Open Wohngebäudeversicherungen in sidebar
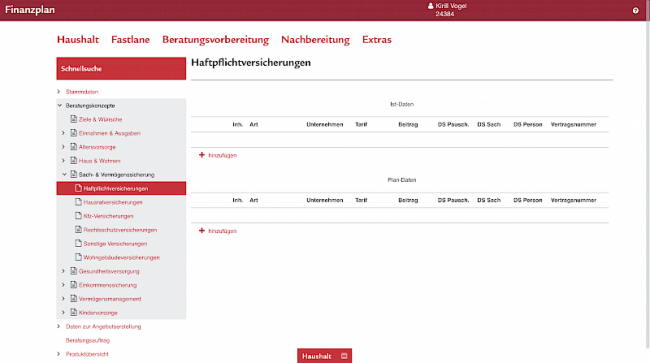Screen dimensions: 650x363 (121, 257)
